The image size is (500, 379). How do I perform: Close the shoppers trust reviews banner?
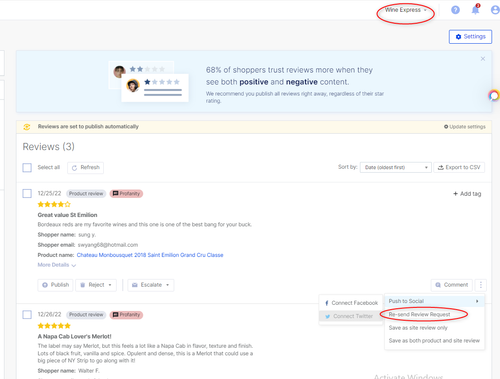(483, 59)
